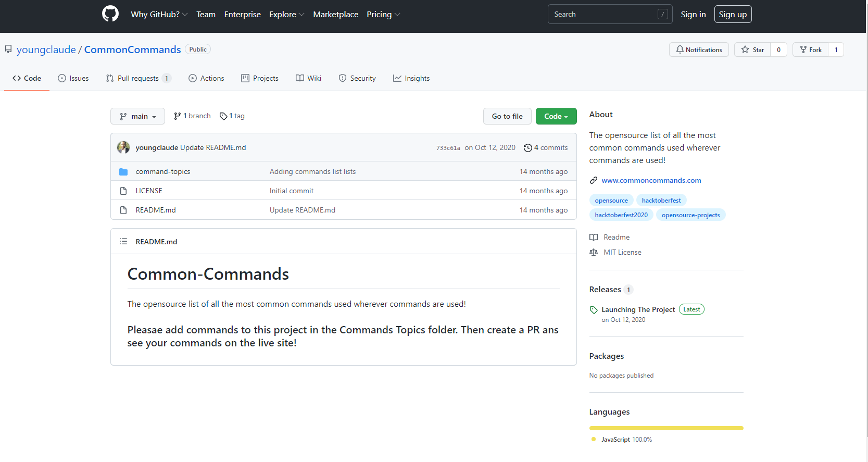
Task: Open the Packages heading link
Action: point(607,356)
